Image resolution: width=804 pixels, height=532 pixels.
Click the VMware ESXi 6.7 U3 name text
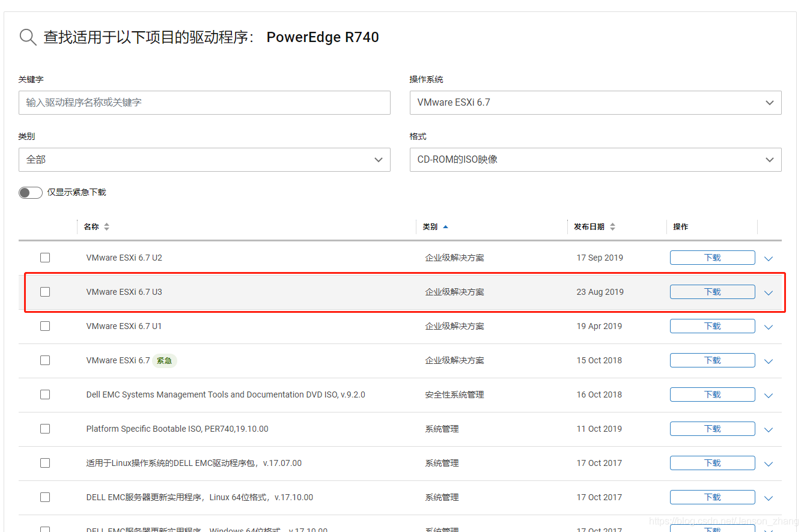click(124, 292)
